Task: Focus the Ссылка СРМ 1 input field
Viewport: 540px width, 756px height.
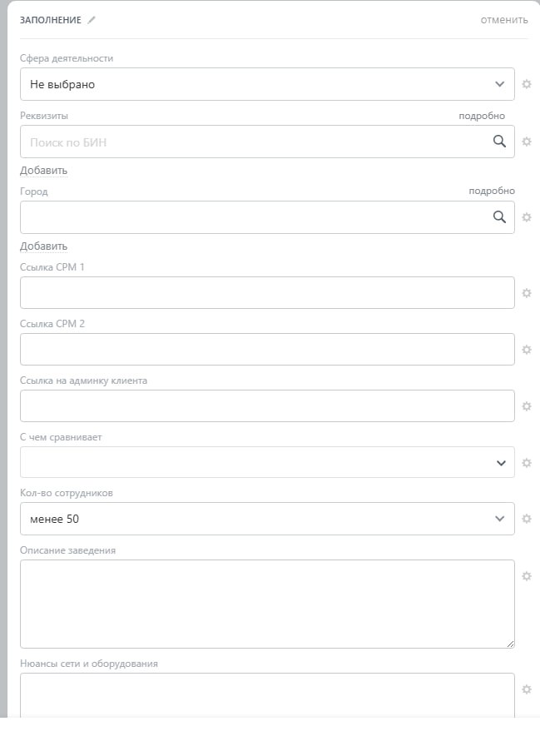Action: 266,293
